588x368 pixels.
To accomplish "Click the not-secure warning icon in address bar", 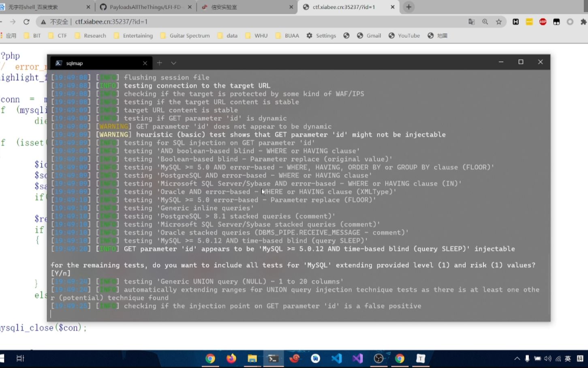I will (x=43, y=22).
